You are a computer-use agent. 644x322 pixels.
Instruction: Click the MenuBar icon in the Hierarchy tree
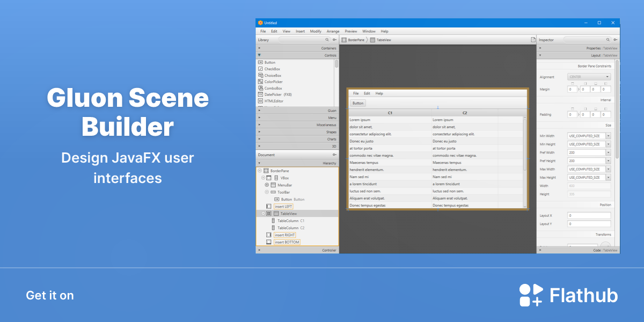tap(273, 185)
